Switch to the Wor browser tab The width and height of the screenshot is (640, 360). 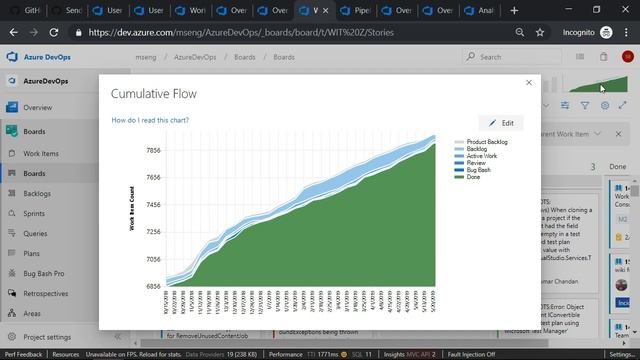pyautogui.click(x=191, y=11)
